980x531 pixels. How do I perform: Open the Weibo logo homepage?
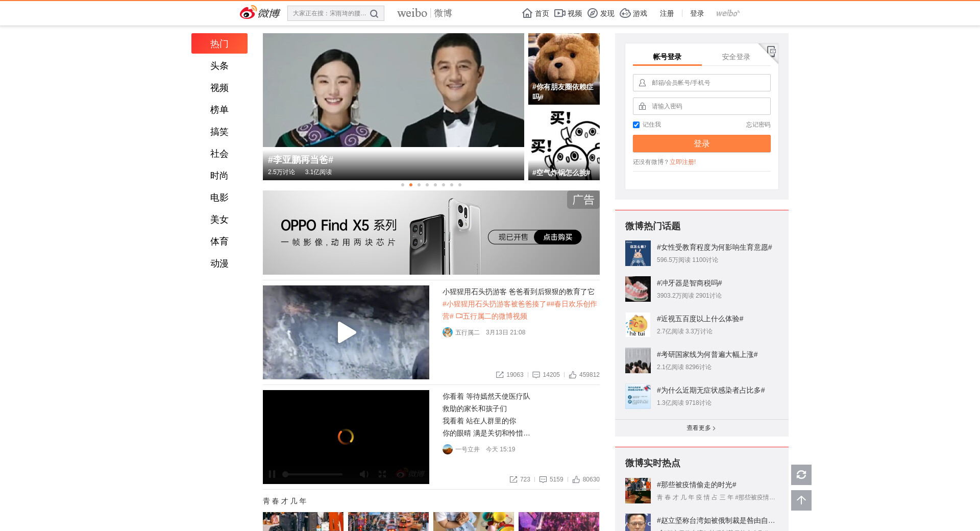[x=260, y=13]
